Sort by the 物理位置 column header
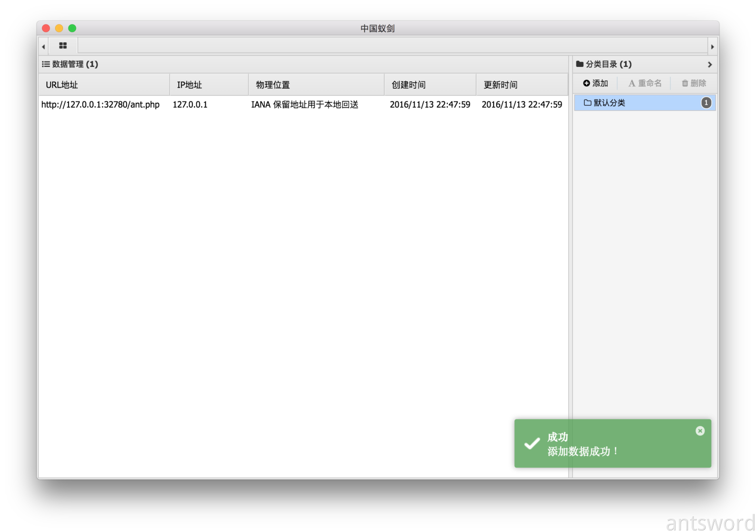 coord(273,85)
